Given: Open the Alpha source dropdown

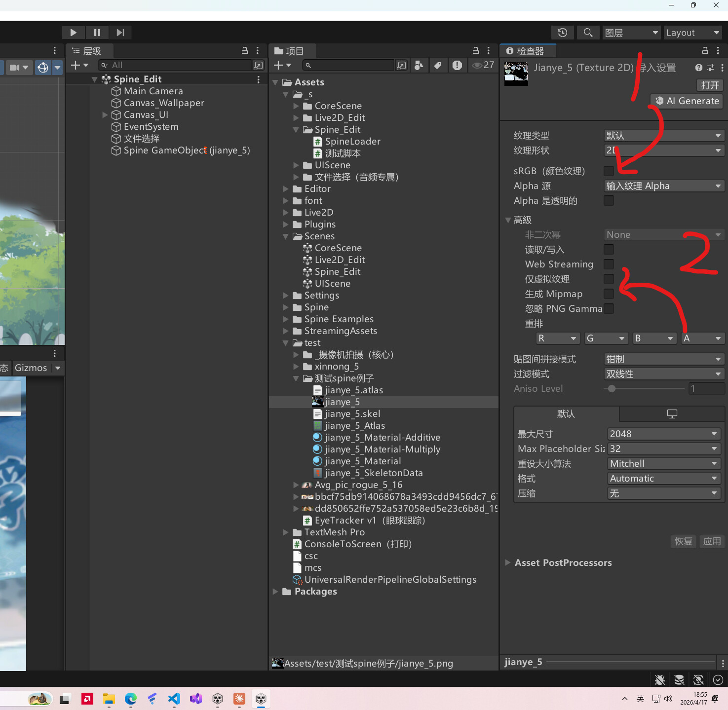Looking at the screenshot, I should coord(663,186).
